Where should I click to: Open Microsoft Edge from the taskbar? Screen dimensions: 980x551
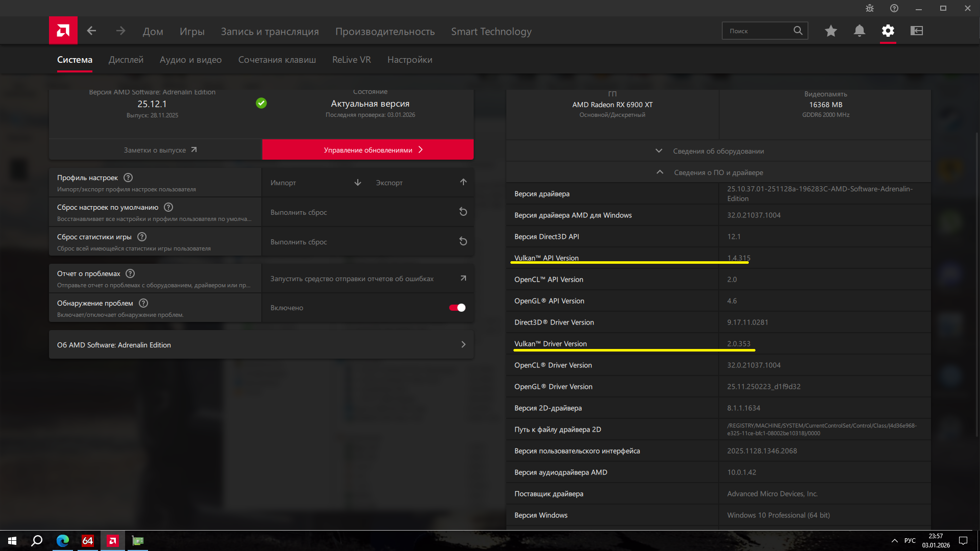point(63,540)
